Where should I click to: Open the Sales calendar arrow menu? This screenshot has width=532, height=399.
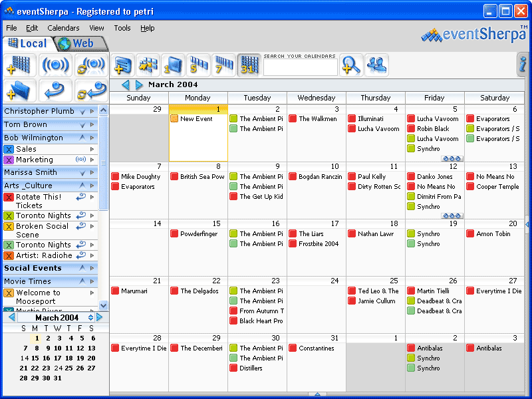(92, 149)
